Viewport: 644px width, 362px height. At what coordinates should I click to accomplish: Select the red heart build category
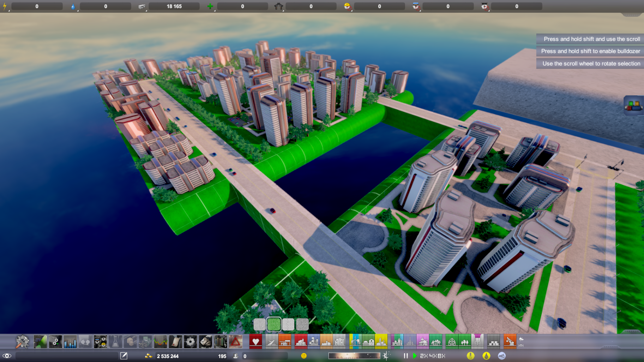coord(255,342)
